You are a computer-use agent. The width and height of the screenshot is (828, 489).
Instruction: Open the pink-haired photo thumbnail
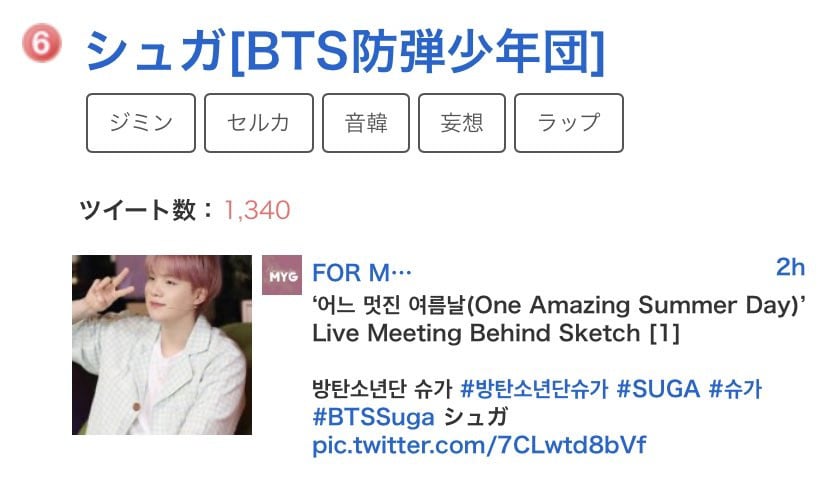(162, 345)
